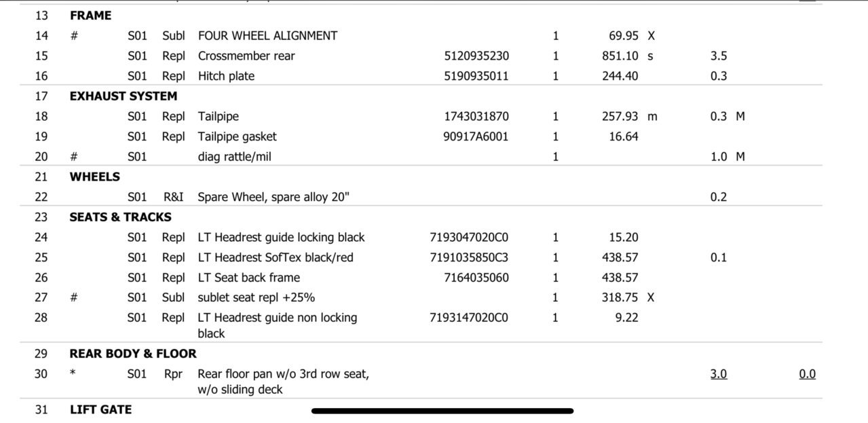868x423 pixels.
Task: Select the SEATS & TRACKS header
Action: coord(120,217)
